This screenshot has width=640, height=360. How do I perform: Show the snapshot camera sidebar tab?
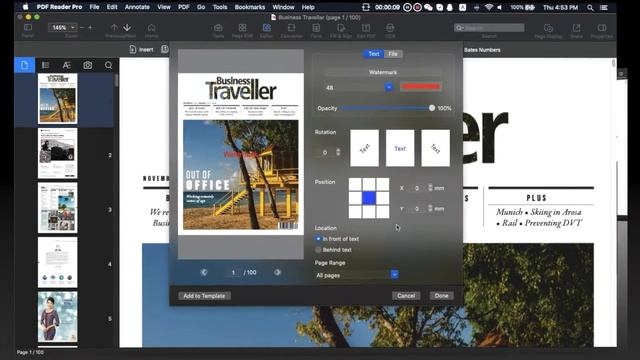87,65
